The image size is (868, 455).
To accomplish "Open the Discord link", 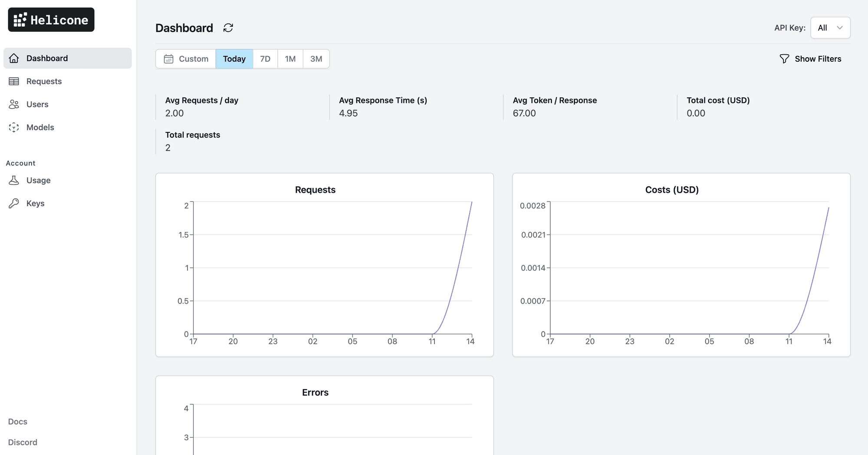I will (22, 442).
